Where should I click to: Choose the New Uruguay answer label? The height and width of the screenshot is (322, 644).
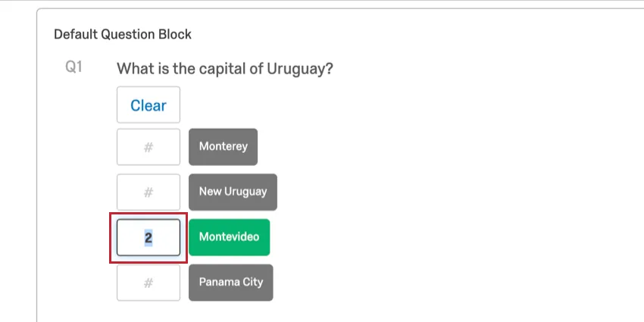coord(233,192)
